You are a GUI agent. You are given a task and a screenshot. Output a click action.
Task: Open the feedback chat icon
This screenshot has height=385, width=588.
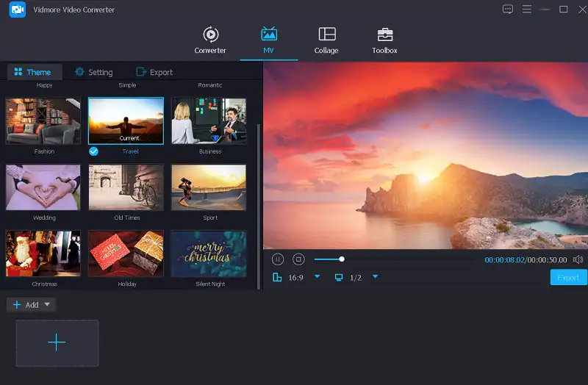(x=507, y=10)
